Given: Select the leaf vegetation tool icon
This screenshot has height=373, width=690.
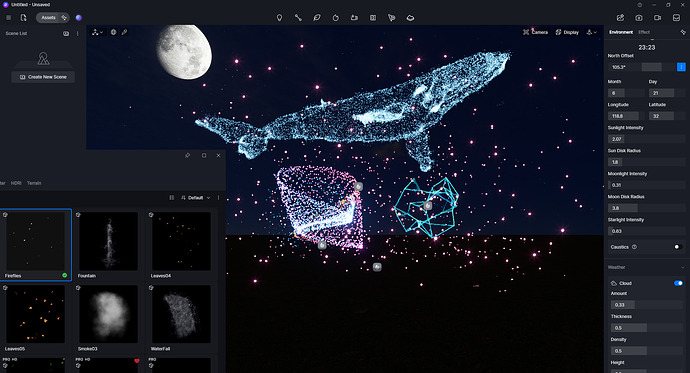Looking at the screenshot, I should [x=316, y=18].
